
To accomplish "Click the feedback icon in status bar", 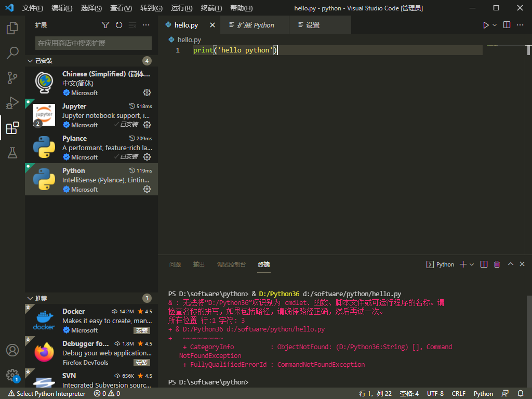I will click(505, 394).
